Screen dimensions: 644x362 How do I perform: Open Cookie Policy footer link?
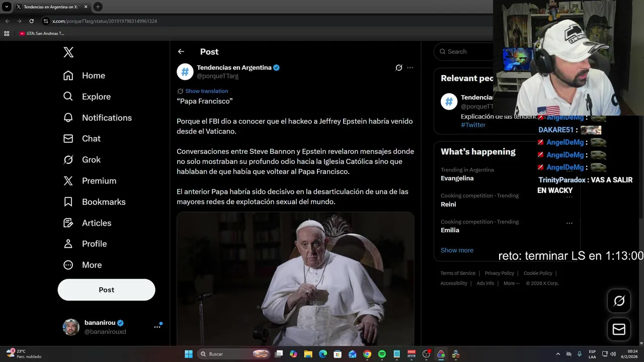tap(538, 273)
